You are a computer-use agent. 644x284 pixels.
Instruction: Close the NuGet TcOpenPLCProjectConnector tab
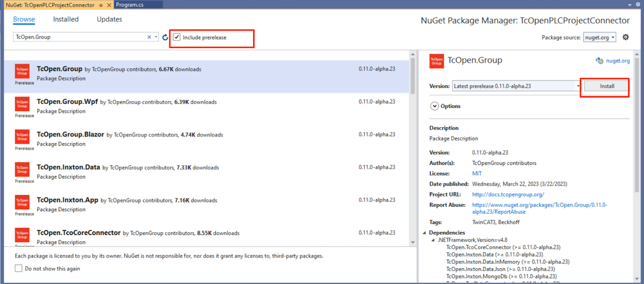pos(109,5)
